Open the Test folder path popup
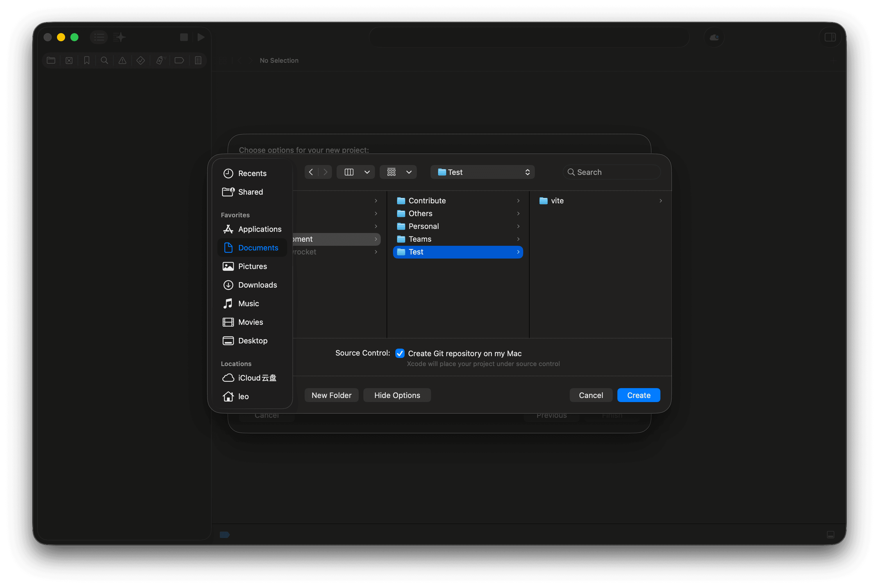The height and width of the screenshot is (588, 879). [x=483, y=172]
